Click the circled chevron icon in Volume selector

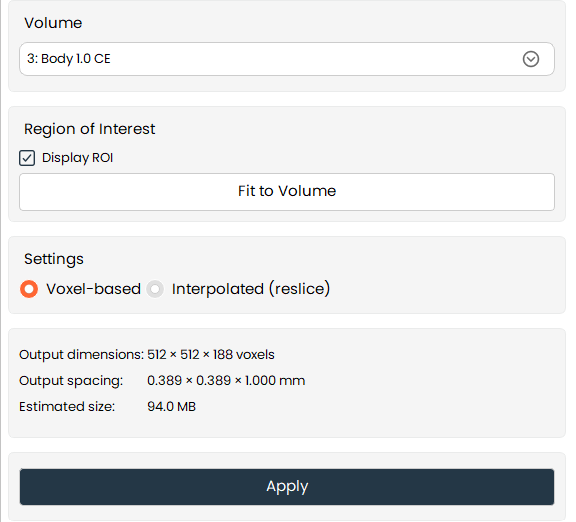(x=530, y=59)
